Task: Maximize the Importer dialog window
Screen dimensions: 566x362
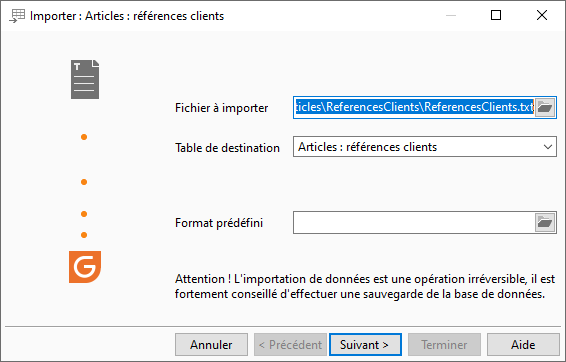Action: pyautogui.click(x=496, y=16)
